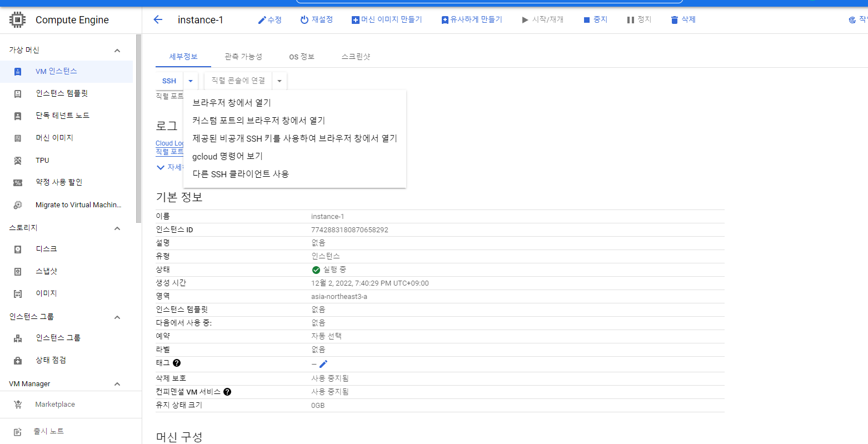Open 디스크 in sidebar
This screenshot has height=444, width=868.
[67, 249]
